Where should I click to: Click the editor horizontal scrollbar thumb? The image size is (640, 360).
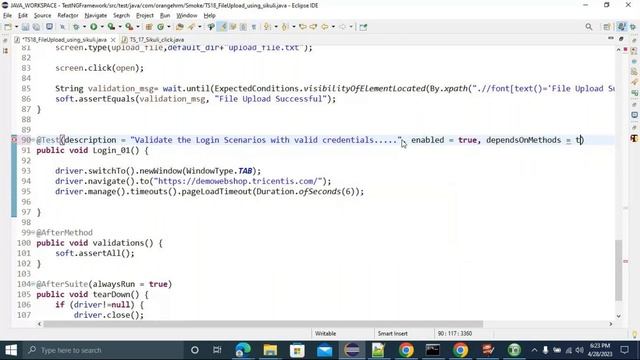pos(263,324)
